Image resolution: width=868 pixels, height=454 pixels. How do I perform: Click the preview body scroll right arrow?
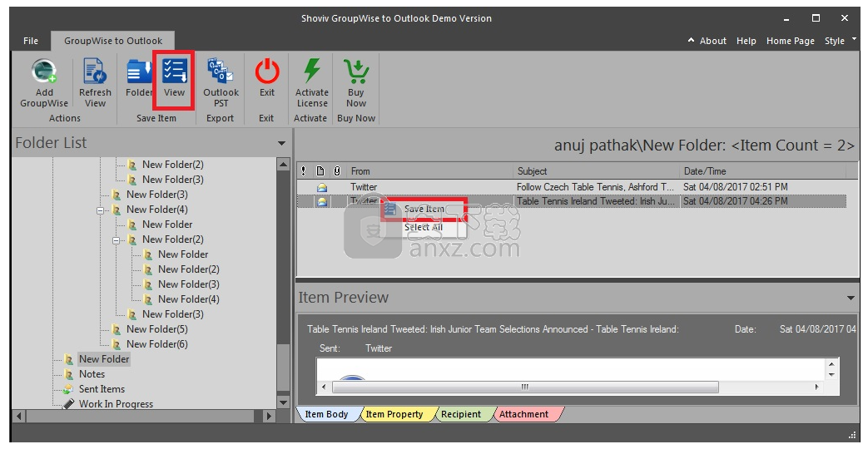tap(816, 387)
